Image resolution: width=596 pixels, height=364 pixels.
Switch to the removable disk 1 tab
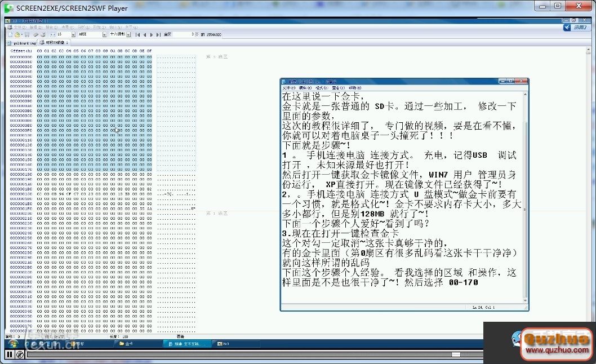[54, 43]
